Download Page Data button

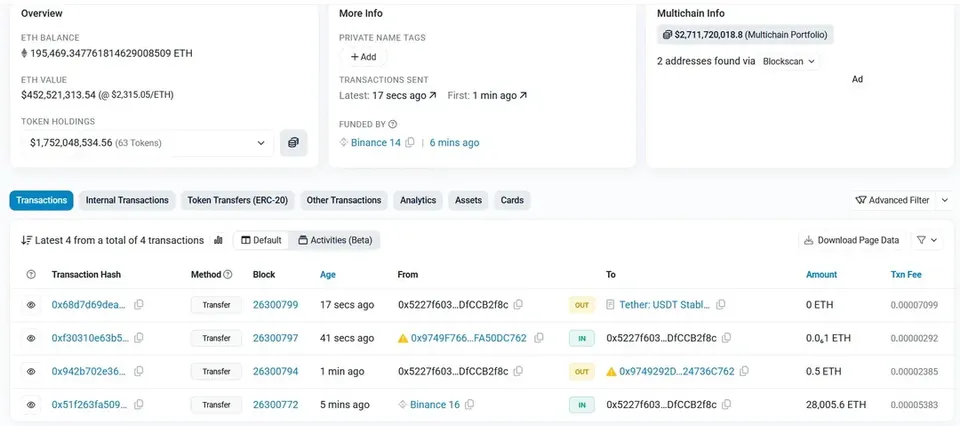click(852, 241)
